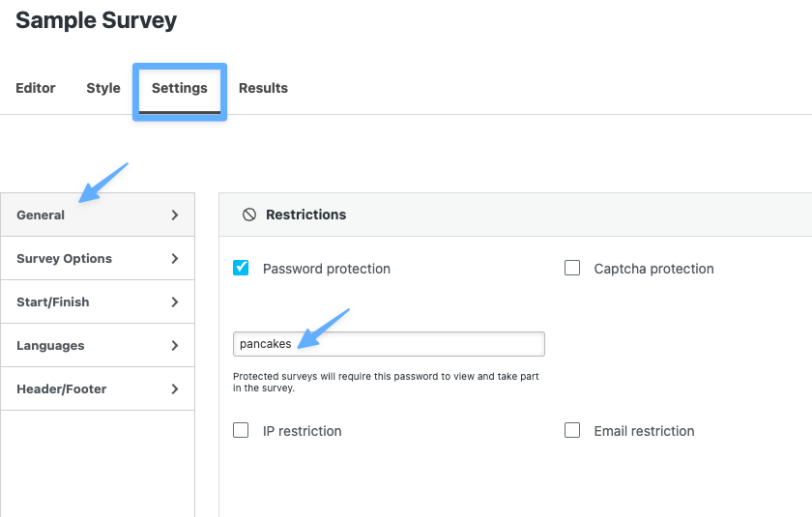Open the Survey Options section
The image size is (812, 517).
[x=64, y=259]
